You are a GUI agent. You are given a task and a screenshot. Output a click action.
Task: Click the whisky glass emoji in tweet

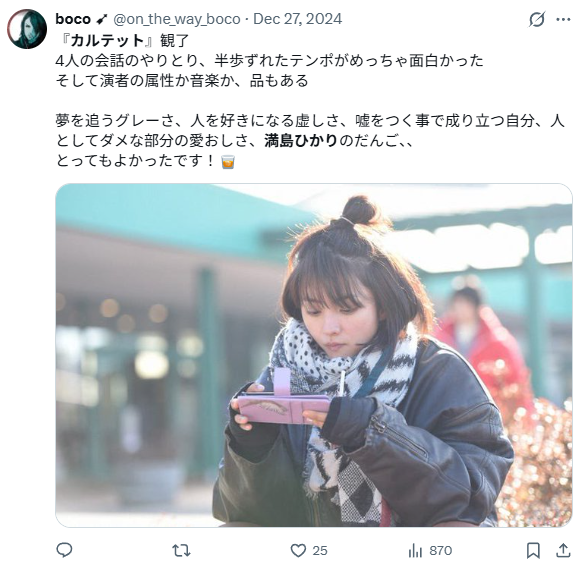point(228,162)
